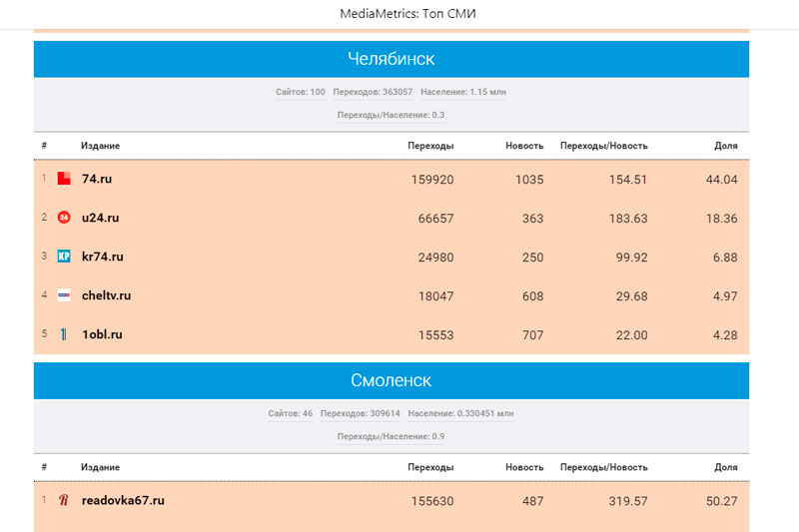This screenshot has width=799, height=532.
Task: Sort Смоленск table by Переходы/Новость column
Action: pyautogui.click(x=603, y=467)
